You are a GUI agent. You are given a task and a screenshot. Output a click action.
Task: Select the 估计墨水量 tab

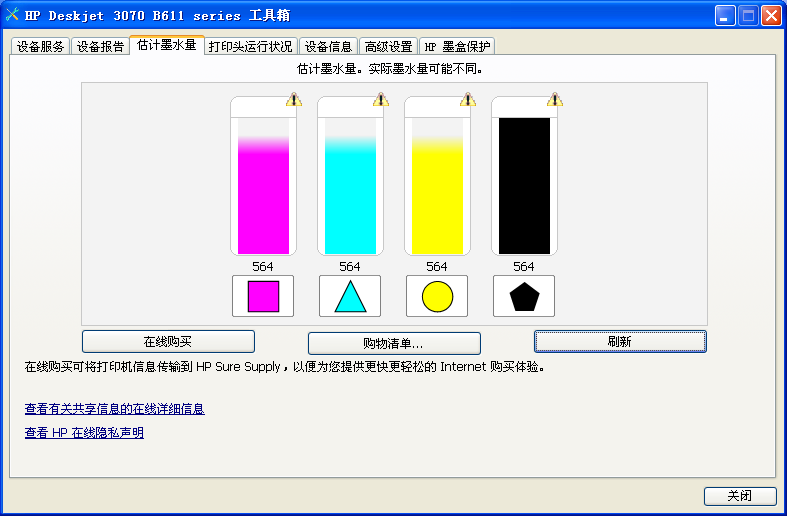[167, 45]
